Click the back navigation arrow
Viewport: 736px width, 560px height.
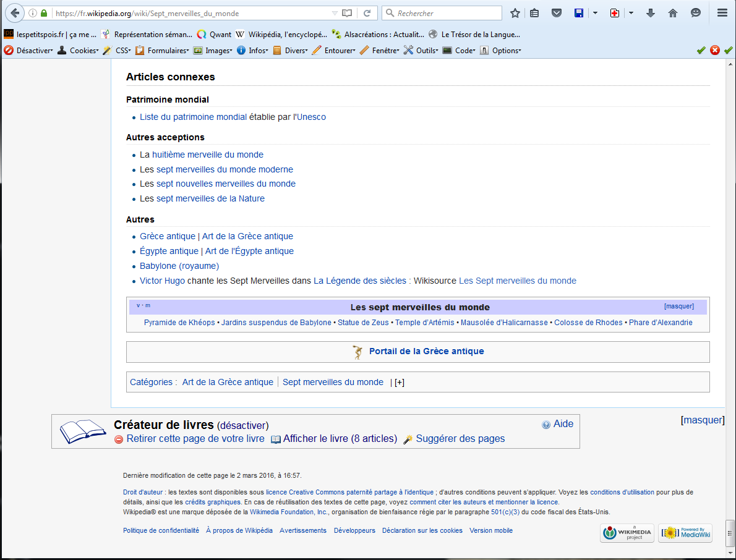[x=15, y=13]
